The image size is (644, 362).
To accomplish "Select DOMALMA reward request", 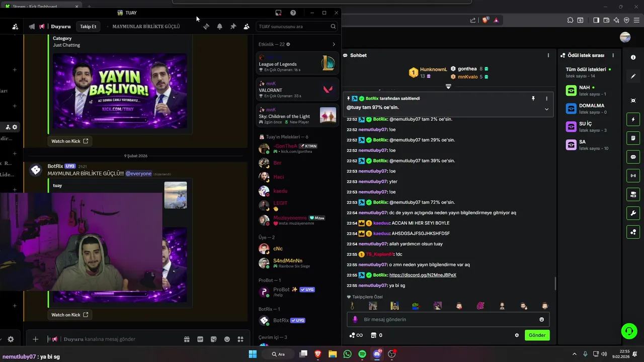I will pyautogui.click(x=589, y=109).
